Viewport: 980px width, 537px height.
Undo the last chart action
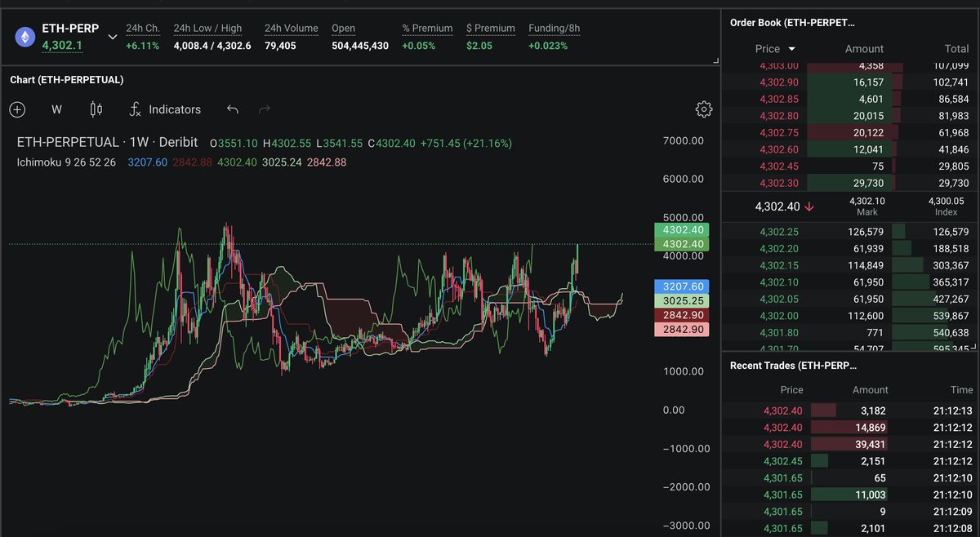[x=233, y=109]
